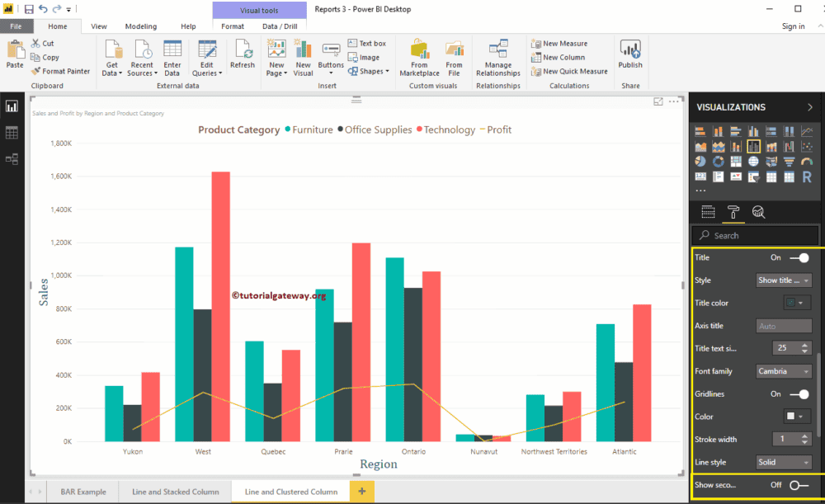
Task: Click Publish in the Share group
Action: coord(629,54)
